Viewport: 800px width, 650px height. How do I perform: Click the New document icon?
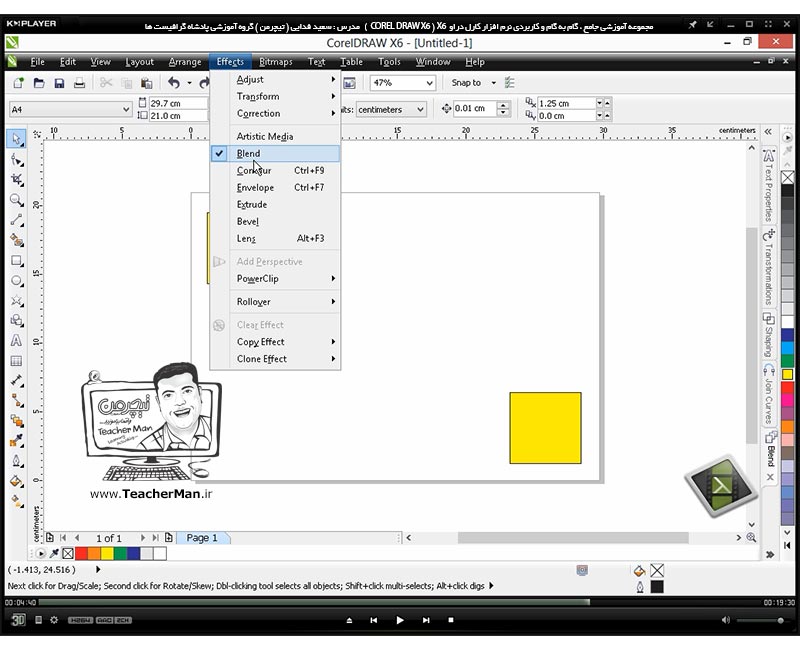[18, 83]
